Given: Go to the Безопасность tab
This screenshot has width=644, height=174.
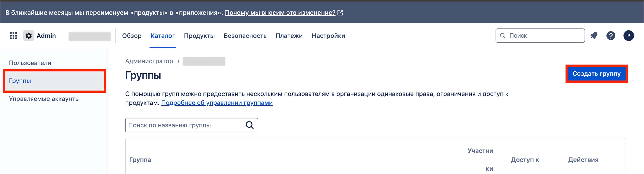Looking at the screenshot, I should click(x=245, y=36).
